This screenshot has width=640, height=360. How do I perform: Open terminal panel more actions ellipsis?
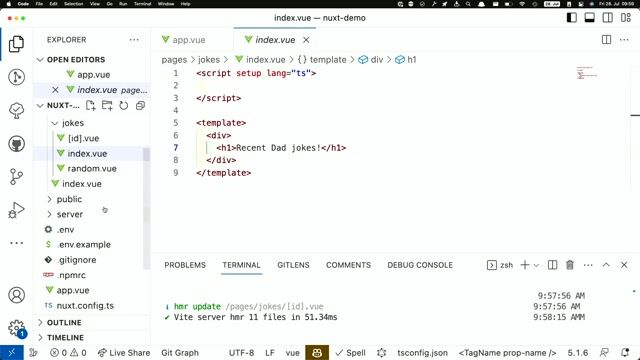[588, 265]
